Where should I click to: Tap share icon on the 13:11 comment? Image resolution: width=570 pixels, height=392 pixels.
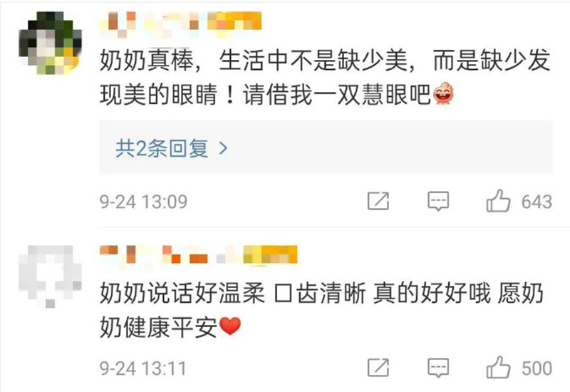[378, 368]
